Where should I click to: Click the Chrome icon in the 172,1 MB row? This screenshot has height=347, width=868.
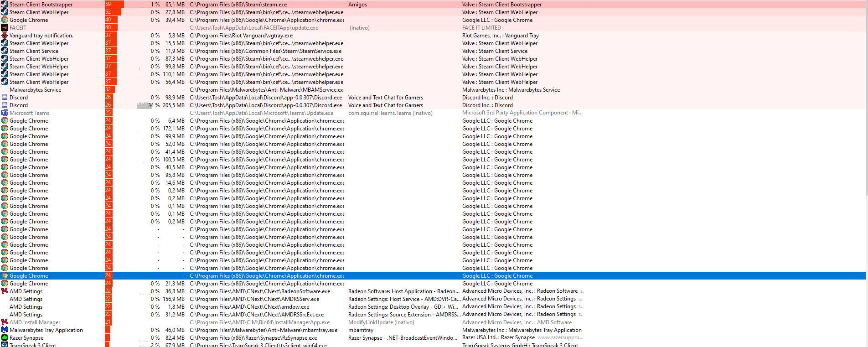point(5,129)
